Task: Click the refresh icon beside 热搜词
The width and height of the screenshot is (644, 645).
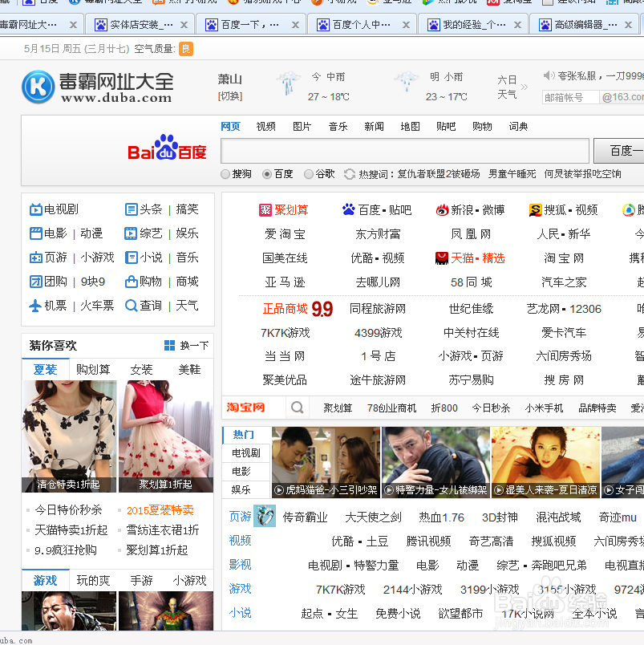Action: (x=350, y=174)
